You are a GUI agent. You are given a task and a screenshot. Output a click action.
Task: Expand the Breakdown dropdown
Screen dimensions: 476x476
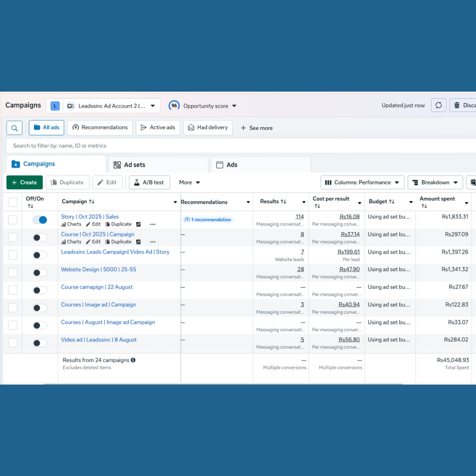point(435,182)
